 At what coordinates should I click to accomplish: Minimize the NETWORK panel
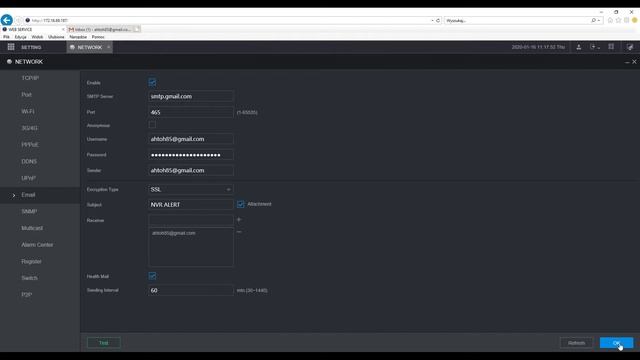point(627,62)
